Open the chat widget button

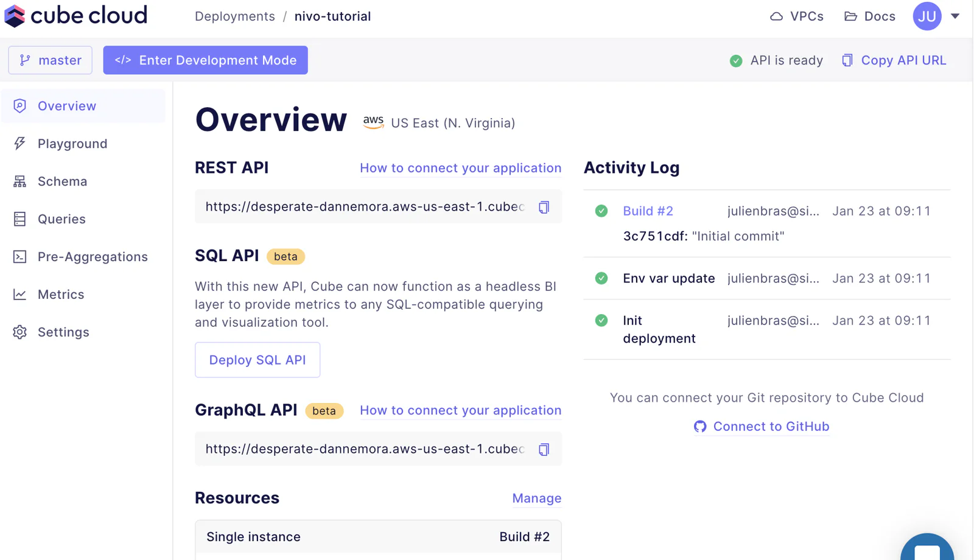point(927,548)
